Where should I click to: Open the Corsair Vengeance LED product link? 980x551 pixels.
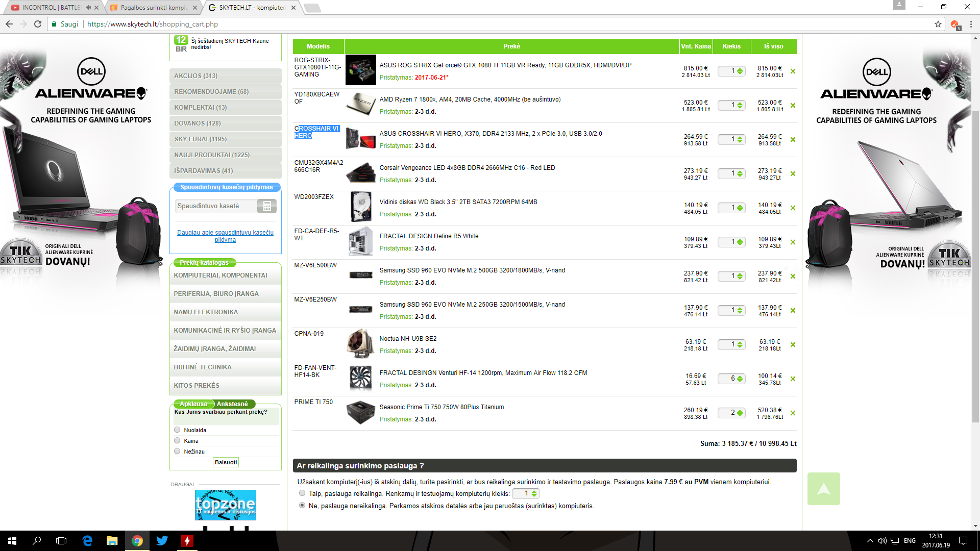click(467, 168)
